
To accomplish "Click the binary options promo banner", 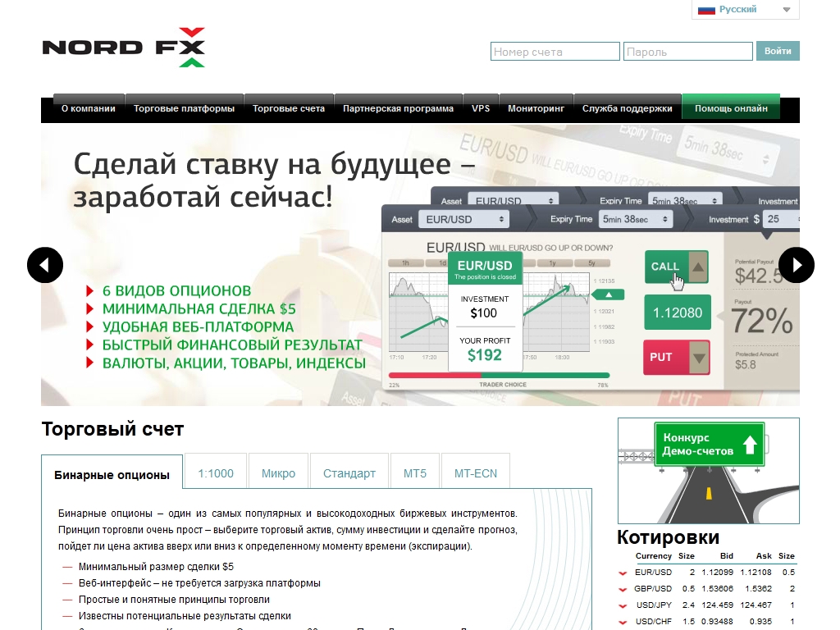I will [420, 265].
